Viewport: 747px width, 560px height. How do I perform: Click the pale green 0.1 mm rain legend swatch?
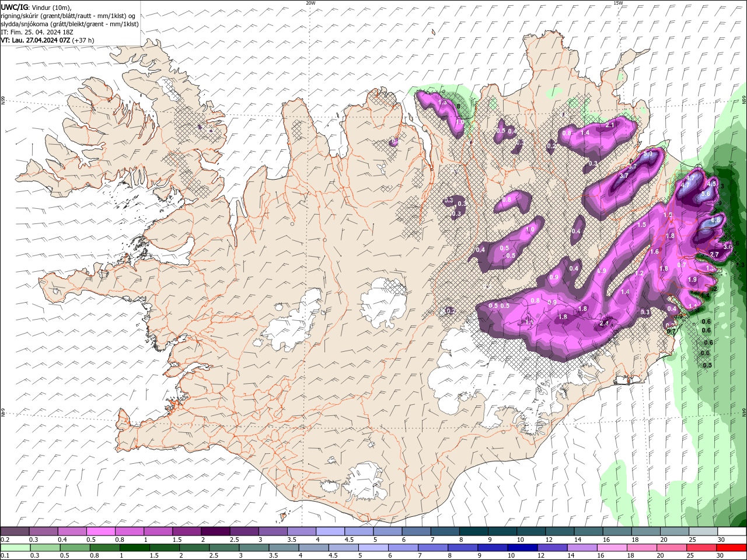coord(15,548)
